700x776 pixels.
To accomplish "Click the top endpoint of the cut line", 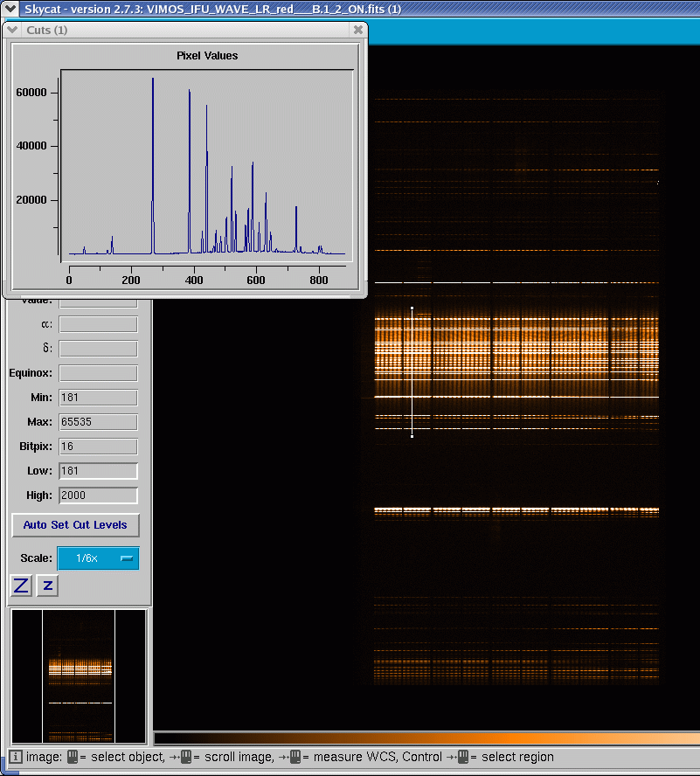I will (x=412, y=308).
